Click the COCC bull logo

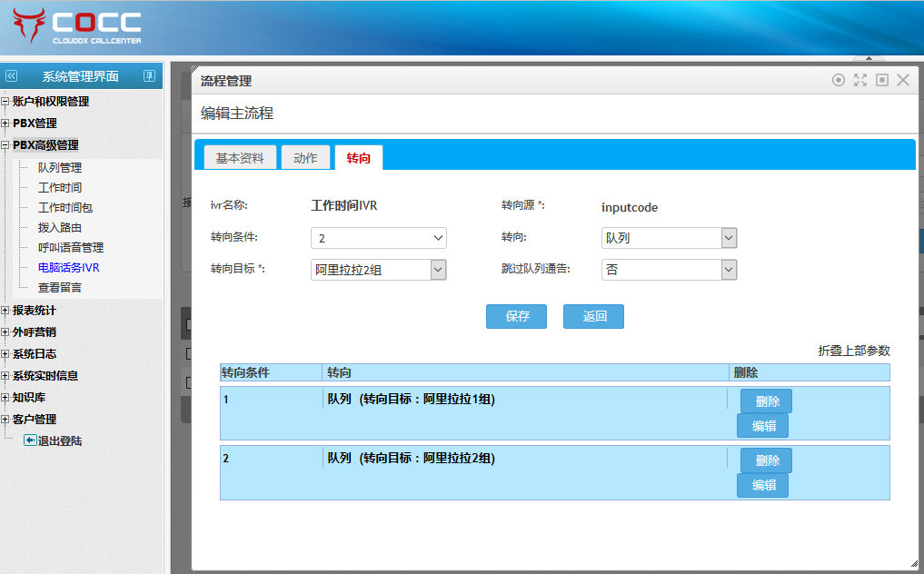[x=29, y=26]
